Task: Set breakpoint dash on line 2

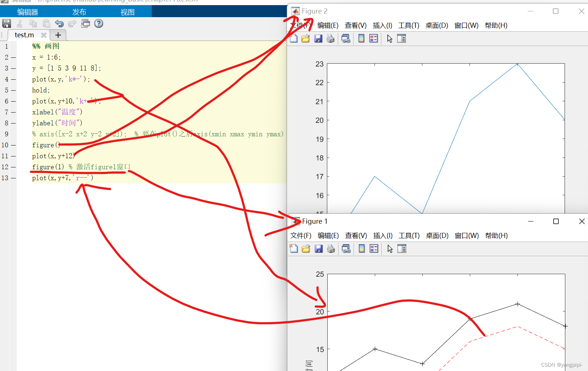Action: click(x=13, y=57)
